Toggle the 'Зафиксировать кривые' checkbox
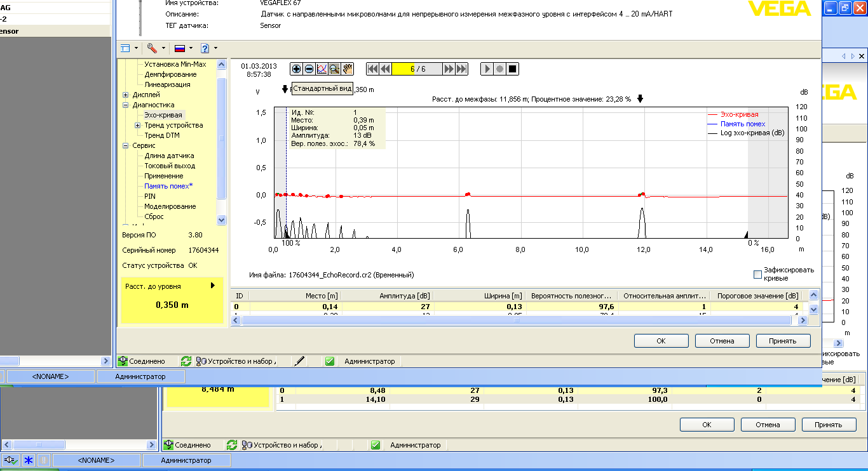868x471 pixels. pos(757,274)
